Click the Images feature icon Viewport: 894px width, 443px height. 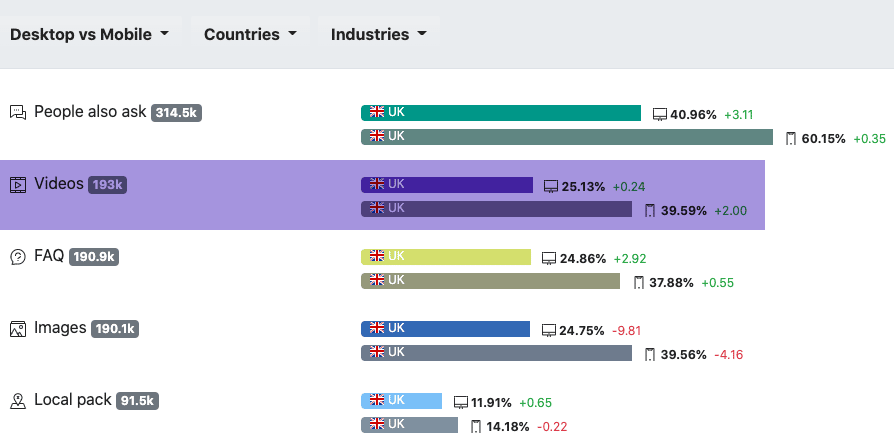(x=18, y=328)
